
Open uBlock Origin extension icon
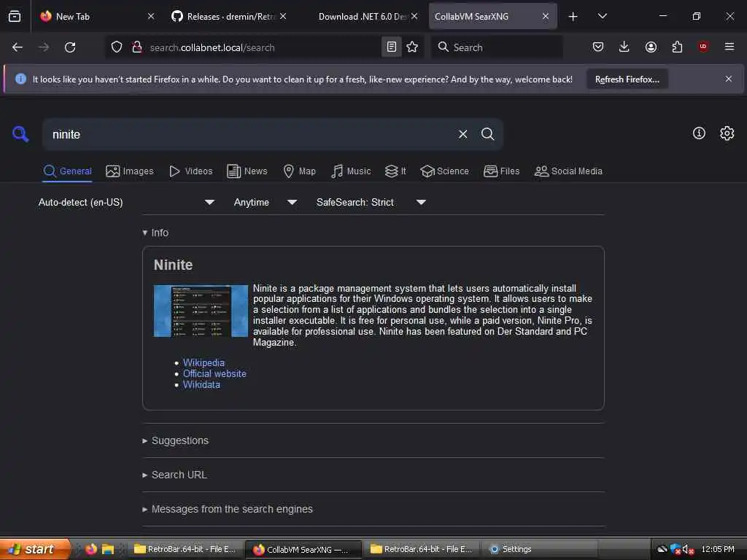(x=703, y=47)
